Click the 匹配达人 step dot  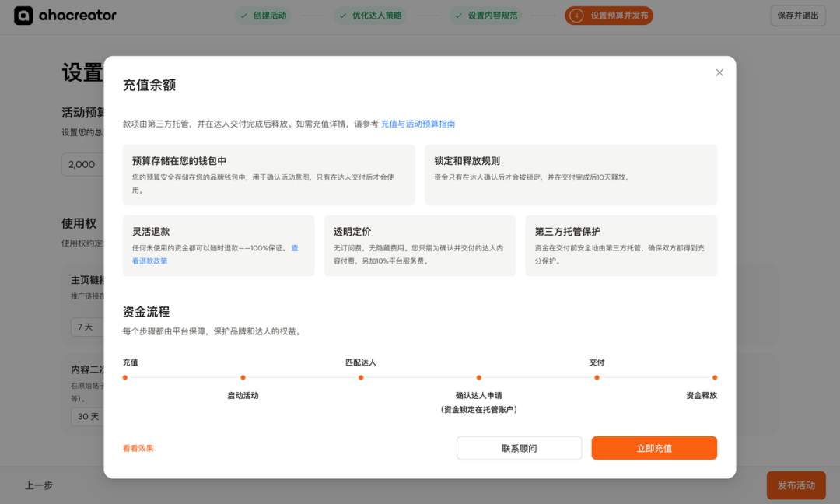coord(361,377)
